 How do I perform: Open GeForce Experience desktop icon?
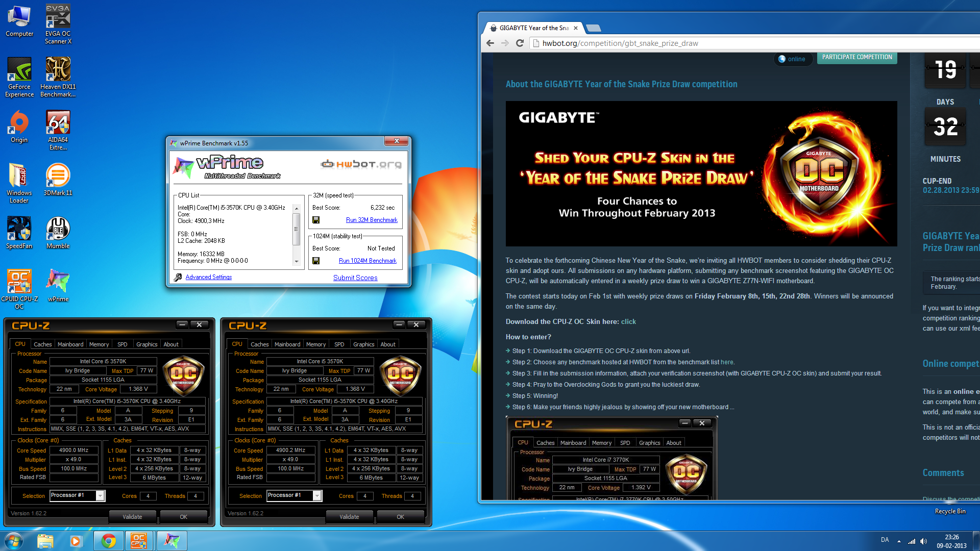(x=19, y=78)
